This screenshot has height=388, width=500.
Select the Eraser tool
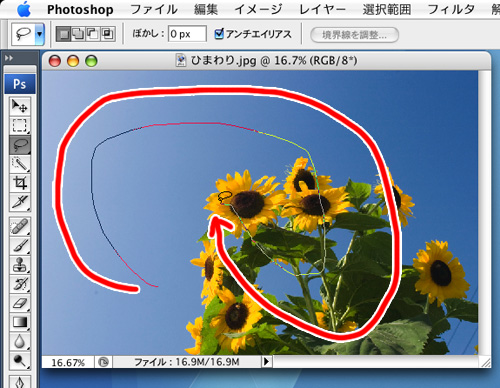point(20,303)
